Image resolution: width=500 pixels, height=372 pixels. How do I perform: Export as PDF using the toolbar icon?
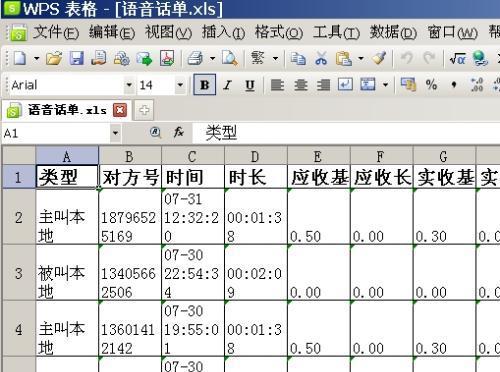pos(167,59)
